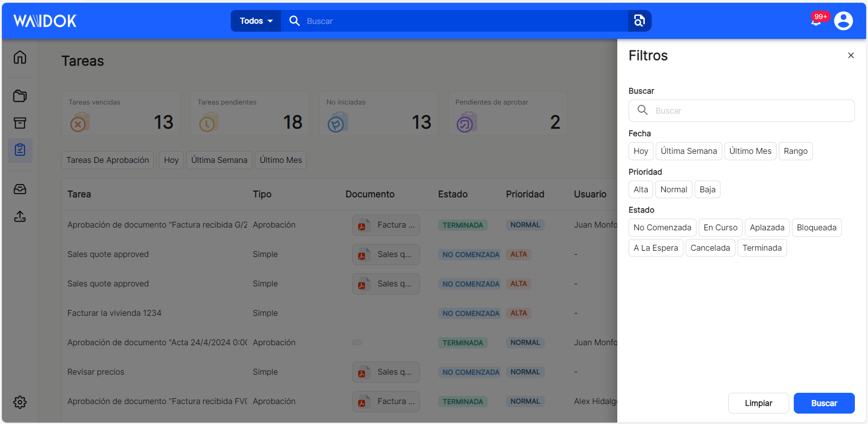Click the Limpiar button

[x=758, y=403]
